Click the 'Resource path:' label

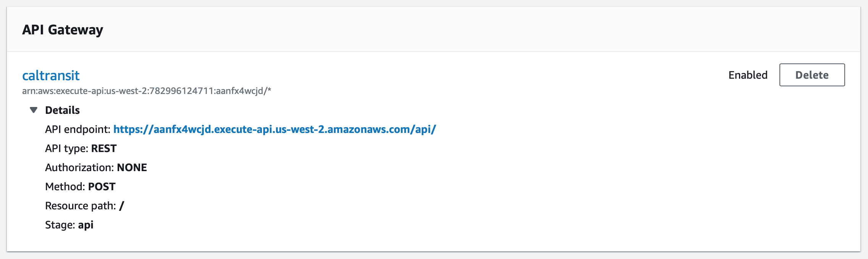coord(81,206)
